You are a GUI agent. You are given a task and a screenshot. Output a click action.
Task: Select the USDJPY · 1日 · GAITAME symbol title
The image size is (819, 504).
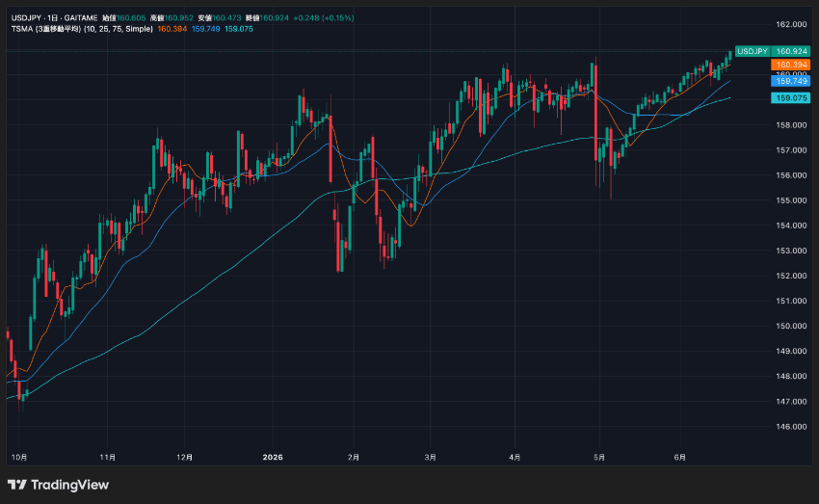pyautogui.click(x=54, y=17)
